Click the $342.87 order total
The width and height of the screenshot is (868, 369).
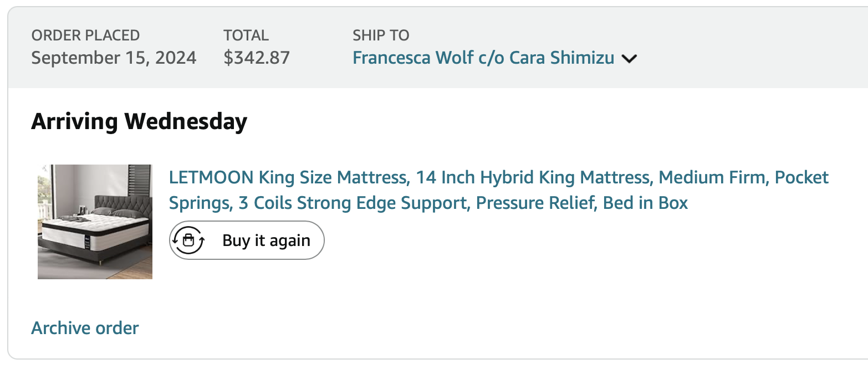pyautogui.click(x=257, y=58)
